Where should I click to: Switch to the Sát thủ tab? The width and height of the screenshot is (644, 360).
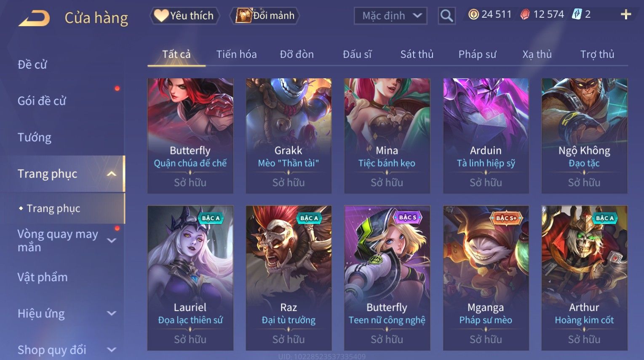(417, 54)
